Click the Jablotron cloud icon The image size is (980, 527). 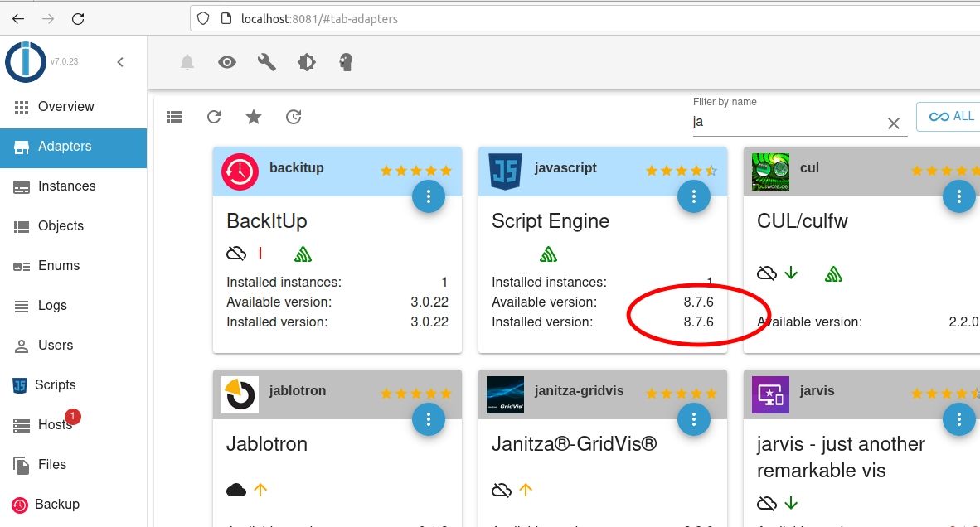(236, 491)
